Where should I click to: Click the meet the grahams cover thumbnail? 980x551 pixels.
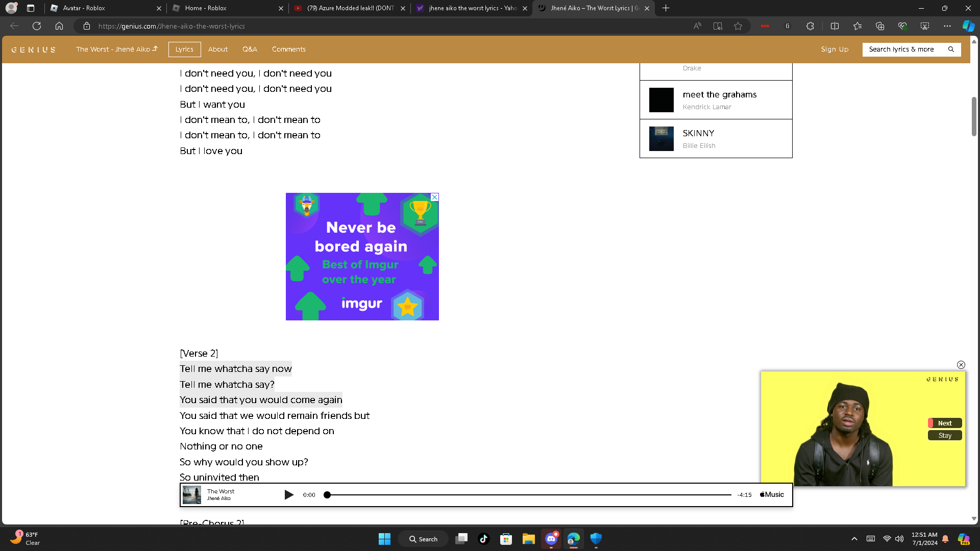click(661, 100)
